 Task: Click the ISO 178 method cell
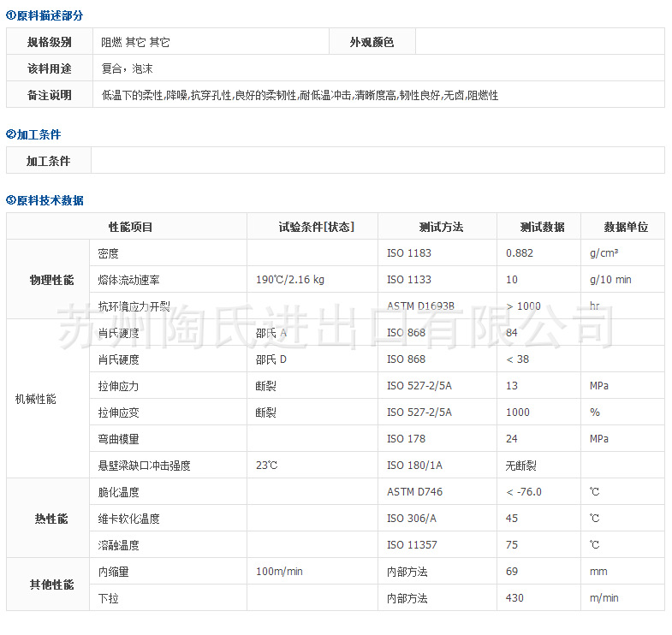pos(437,439)
